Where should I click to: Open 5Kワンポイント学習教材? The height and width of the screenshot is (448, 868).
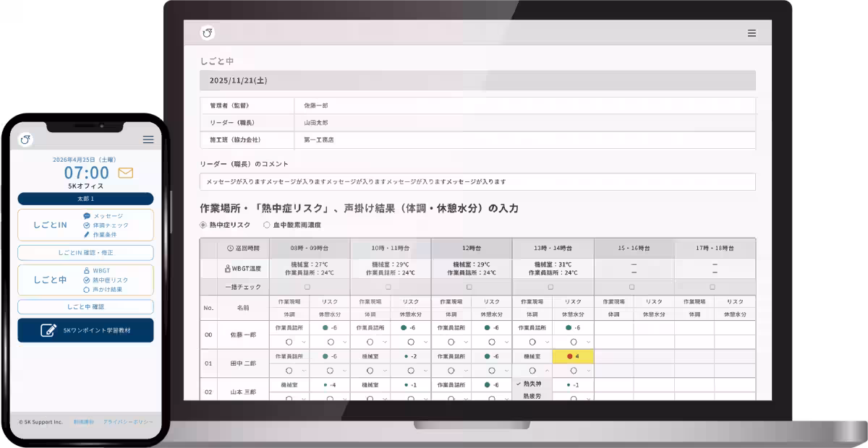[85, 330]
